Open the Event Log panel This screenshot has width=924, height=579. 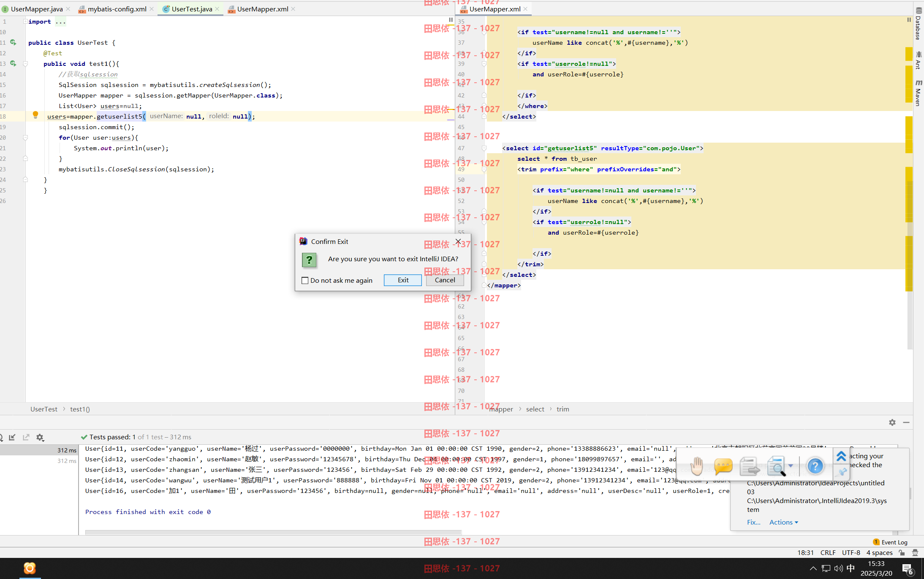tap(890, 542)
